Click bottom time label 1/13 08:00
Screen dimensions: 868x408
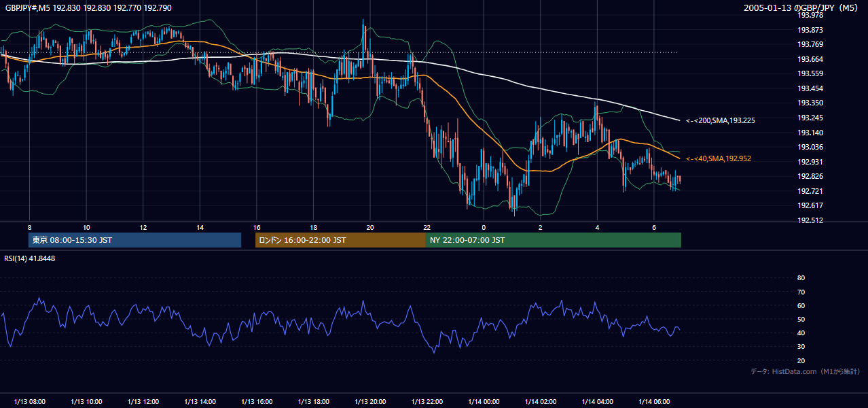[29, 402]
